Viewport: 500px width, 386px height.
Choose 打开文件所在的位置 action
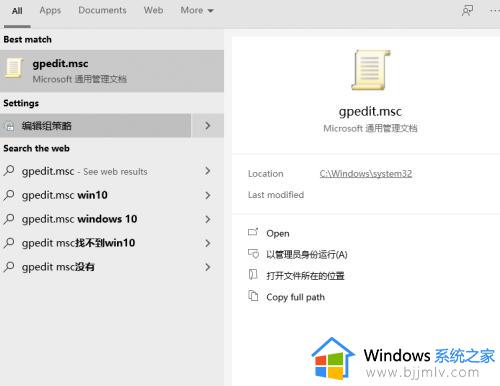pyautogui.click(x=305, y=276)
